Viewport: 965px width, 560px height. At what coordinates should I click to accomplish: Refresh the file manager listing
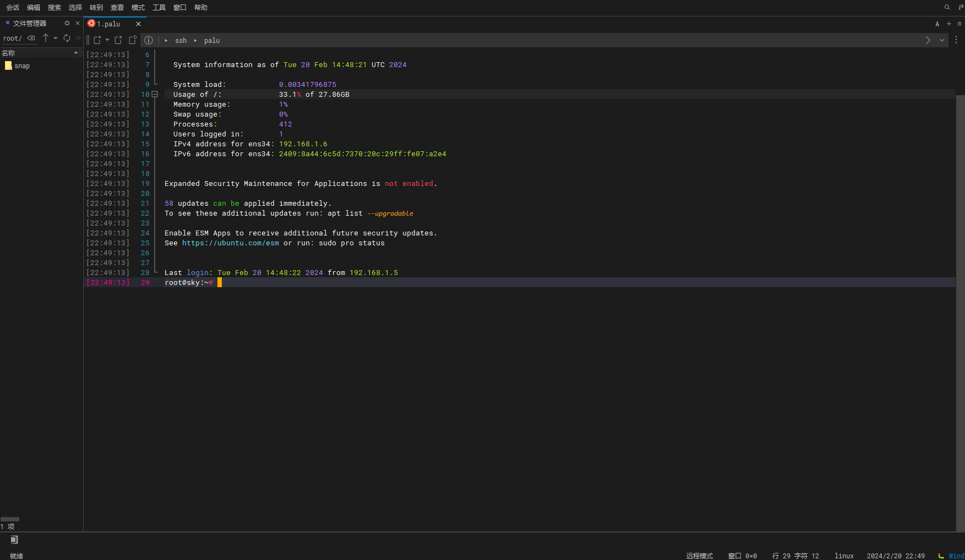67,38
